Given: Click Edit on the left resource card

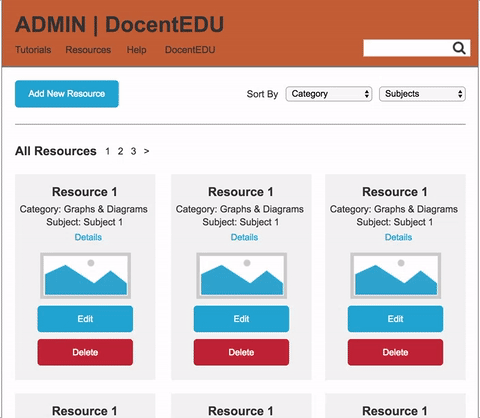Looking at the screenshot, I should pos(85,319).
